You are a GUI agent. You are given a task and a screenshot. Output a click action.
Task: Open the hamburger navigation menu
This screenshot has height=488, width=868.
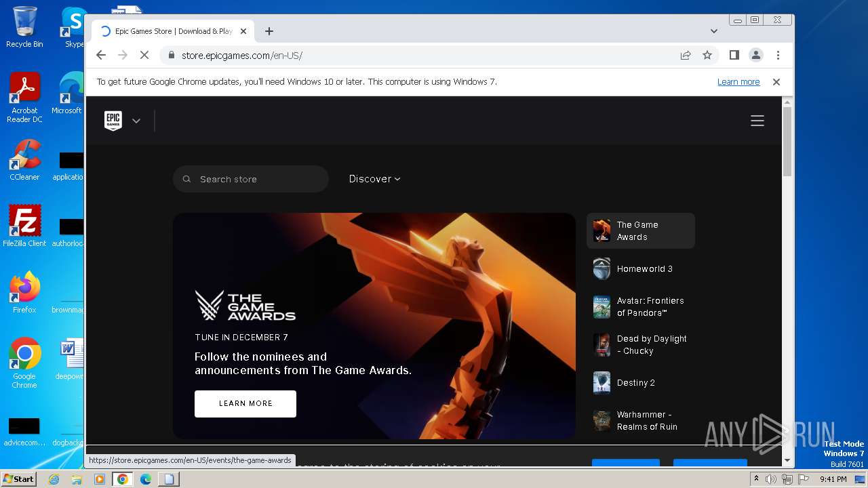point(757,121)
